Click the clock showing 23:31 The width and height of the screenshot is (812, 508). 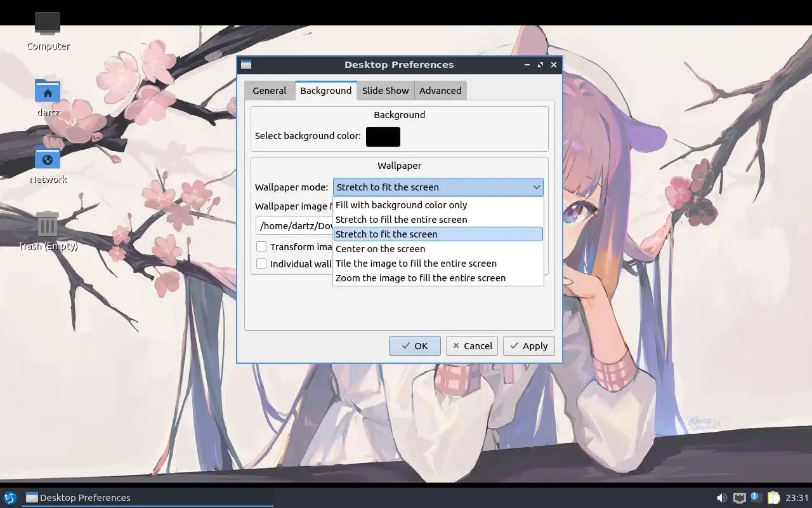pyautogui.click(x=797, y=498)
